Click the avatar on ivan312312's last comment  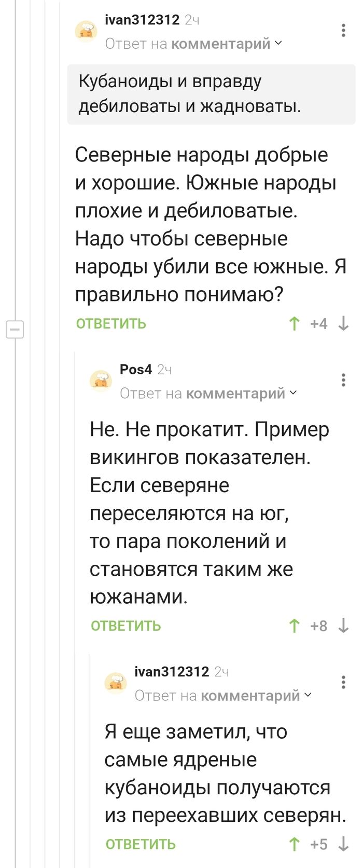coord(116,683)
